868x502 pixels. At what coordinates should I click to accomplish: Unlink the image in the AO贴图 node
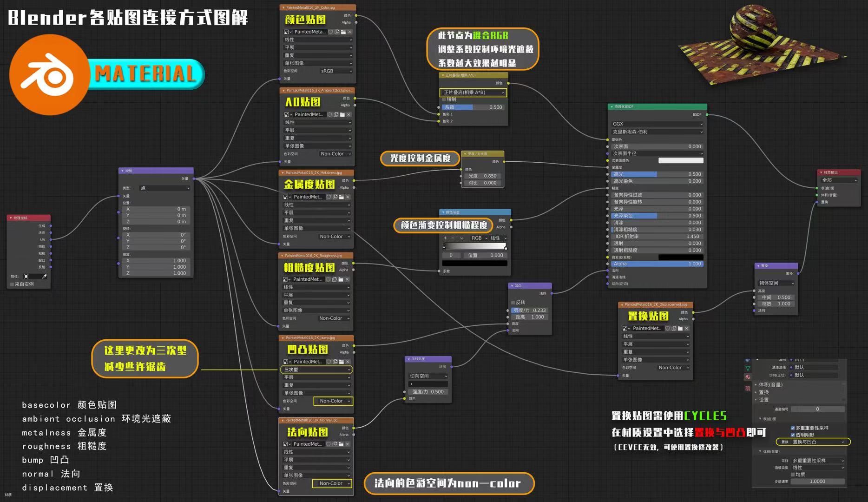[x=349, y=114]
